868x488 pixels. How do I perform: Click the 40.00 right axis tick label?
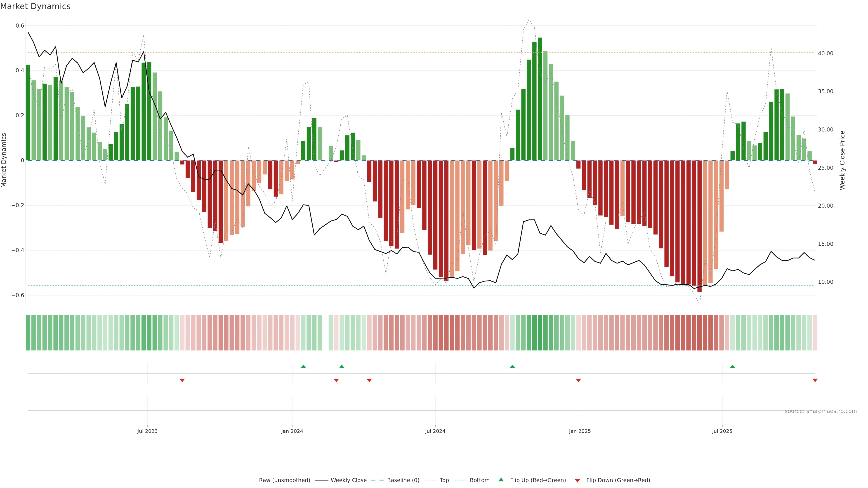tap(826, 54)
